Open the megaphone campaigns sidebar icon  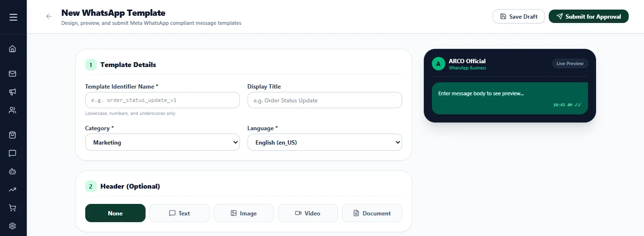pos(13,92)
